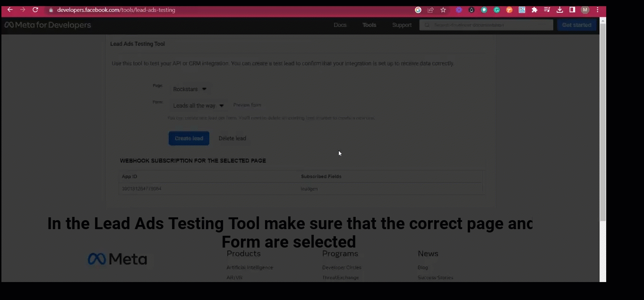Click the padlock site info icon
This screenshot has height=300, width=644.
pyautogui.click(x=51, y=10)
